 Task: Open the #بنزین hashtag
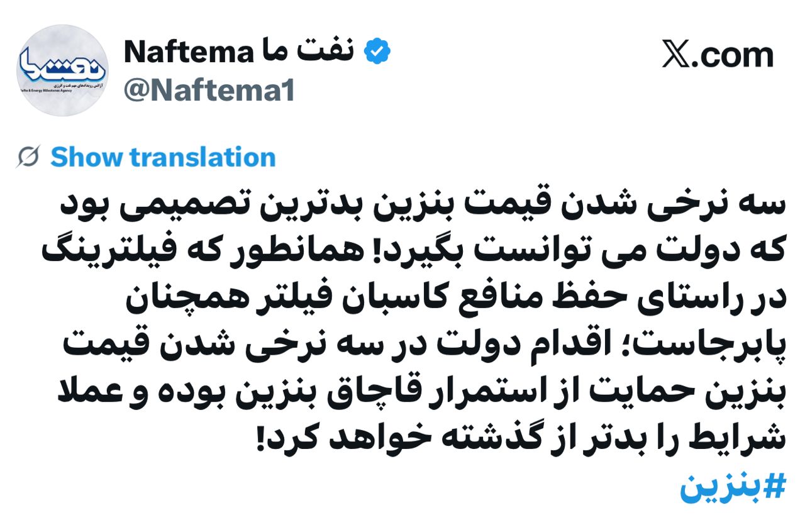pyautogui.click(x=733, y=487)
